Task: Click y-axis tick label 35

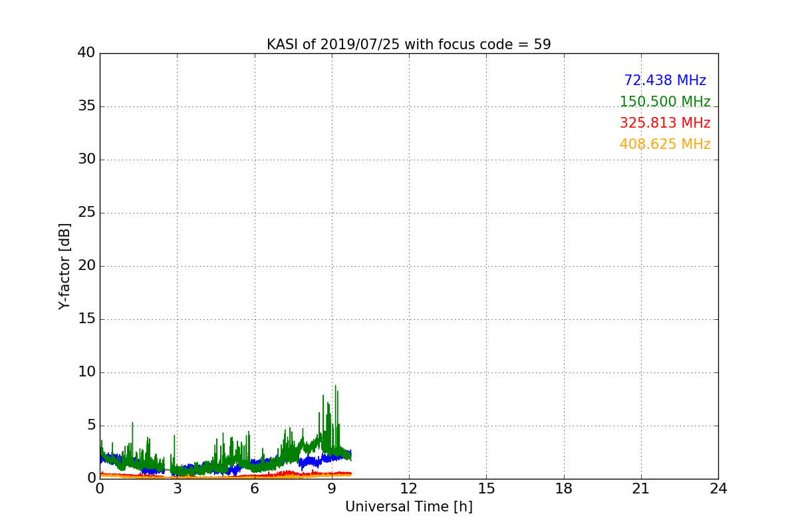Action: click(86, 106)
